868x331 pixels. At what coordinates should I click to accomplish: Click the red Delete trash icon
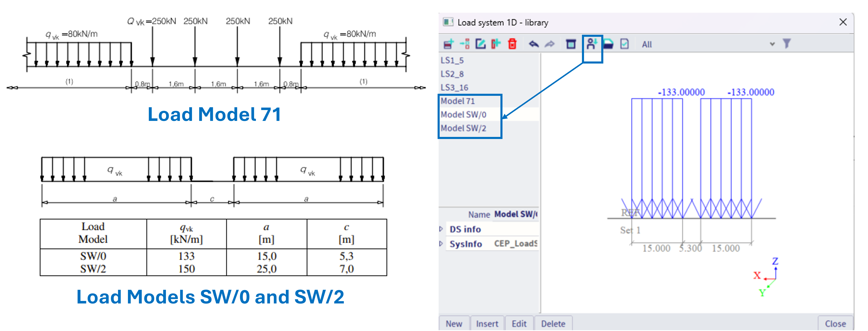pyautogui.click(x=512, y=44)
